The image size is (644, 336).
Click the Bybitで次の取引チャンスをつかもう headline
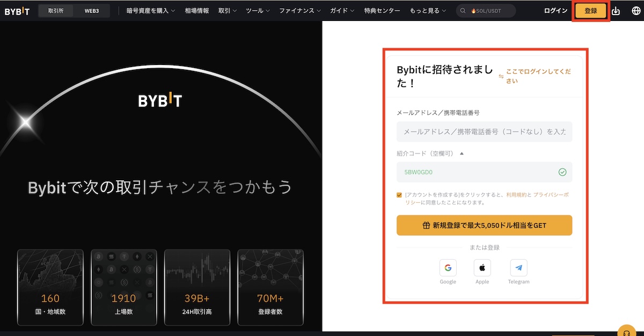160,187
